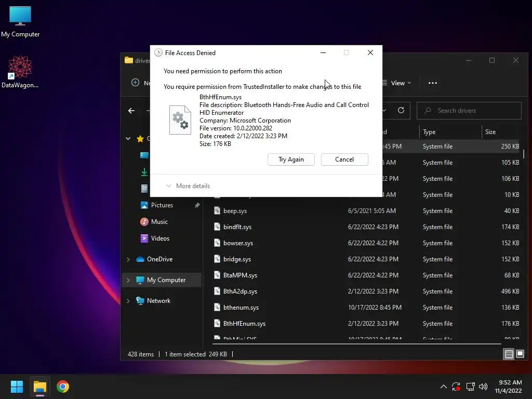Select the bthenum.sys file
532x399 pixels.
click(x=241, y=308)
